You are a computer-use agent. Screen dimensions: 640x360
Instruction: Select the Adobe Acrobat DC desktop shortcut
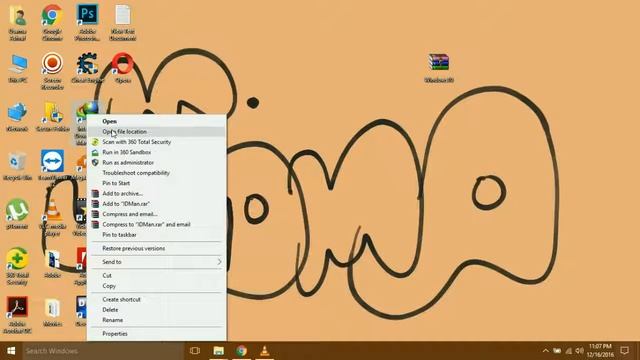pyautogui.click(x=18, y=315)
